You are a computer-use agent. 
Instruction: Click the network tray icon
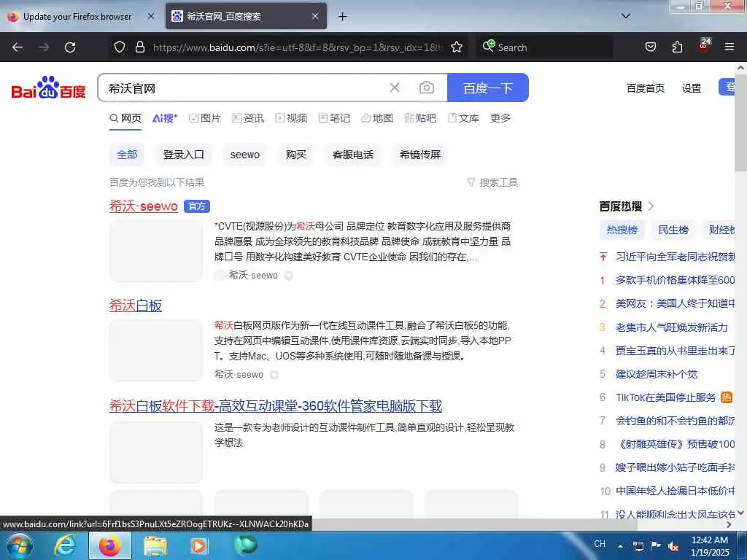pyautogui.click(x=638, y=546)
